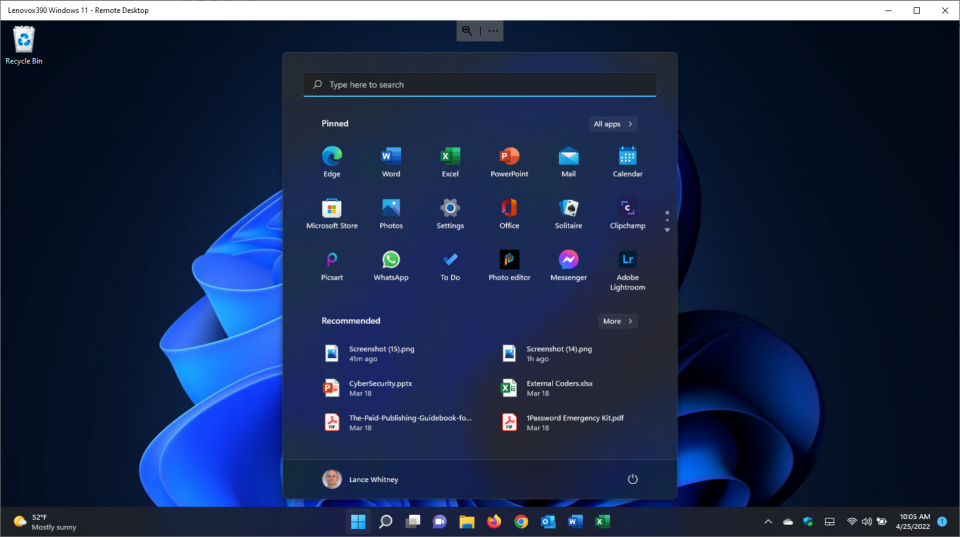
Task: Open the Photos app
Action: coord(391,213)
